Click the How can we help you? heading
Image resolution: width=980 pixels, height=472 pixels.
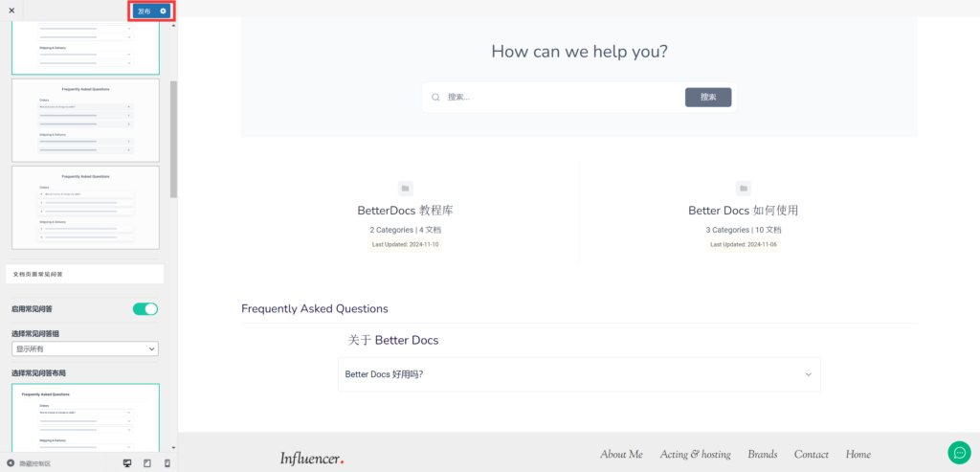[x=579, y=52]
